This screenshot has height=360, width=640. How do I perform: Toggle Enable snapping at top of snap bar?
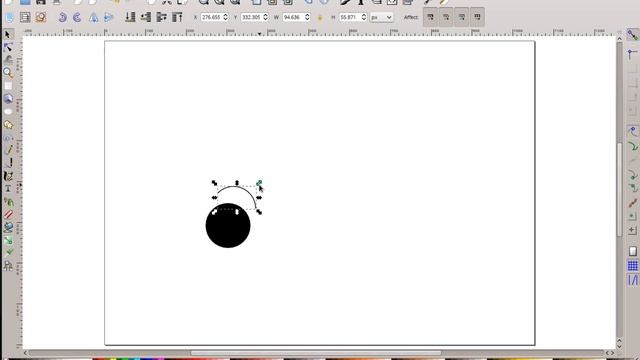tap(632, 35)
